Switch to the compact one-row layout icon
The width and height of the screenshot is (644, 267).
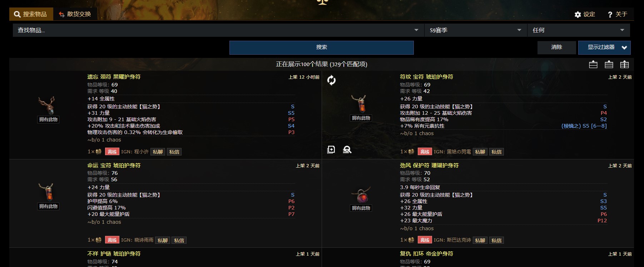(x=593, y=64)
